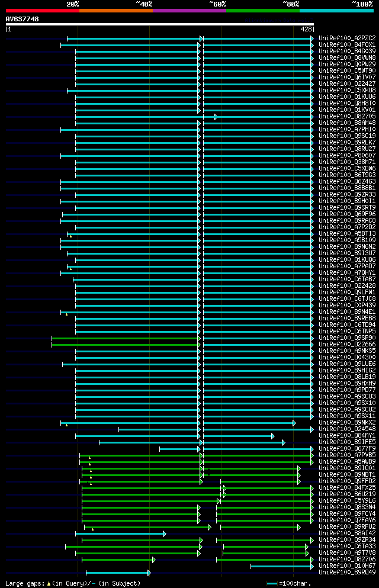
Task: Select hit label UniRef100_Q9LUE6
Action: pos(347,364)
